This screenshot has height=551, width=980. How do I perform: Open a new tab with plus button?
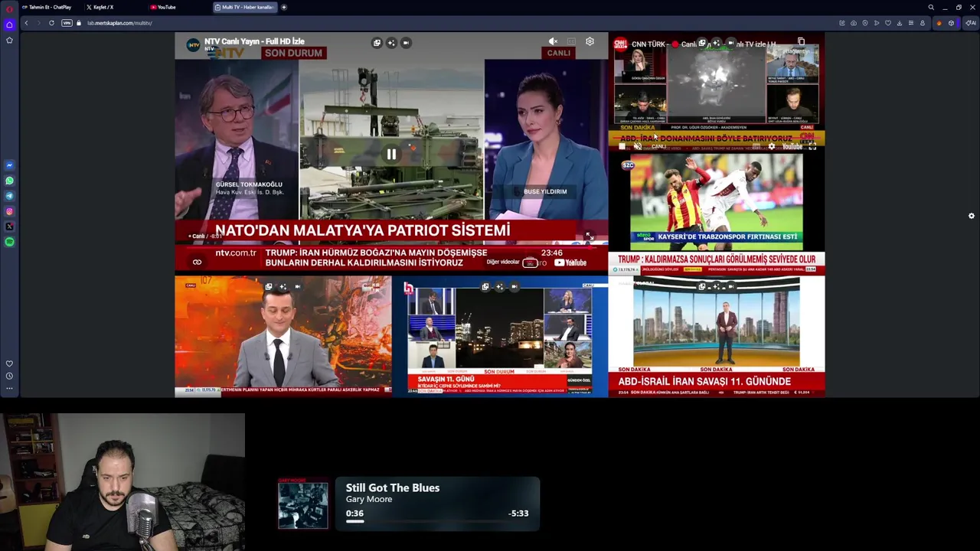coord(283,7)
